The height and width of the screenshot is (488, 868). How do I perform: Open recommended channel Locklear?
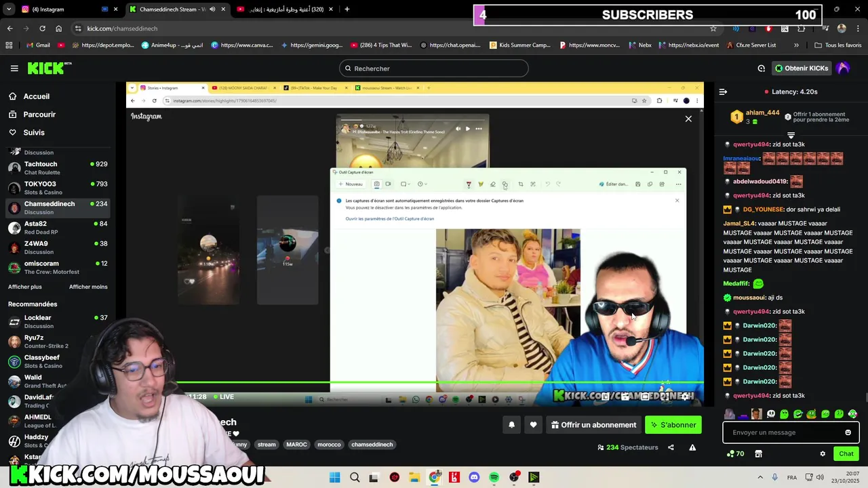point(58,321)
